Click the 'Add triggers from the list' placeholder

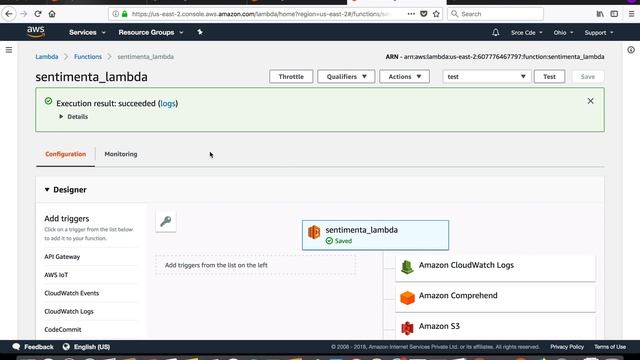click(x=256, y=265)
